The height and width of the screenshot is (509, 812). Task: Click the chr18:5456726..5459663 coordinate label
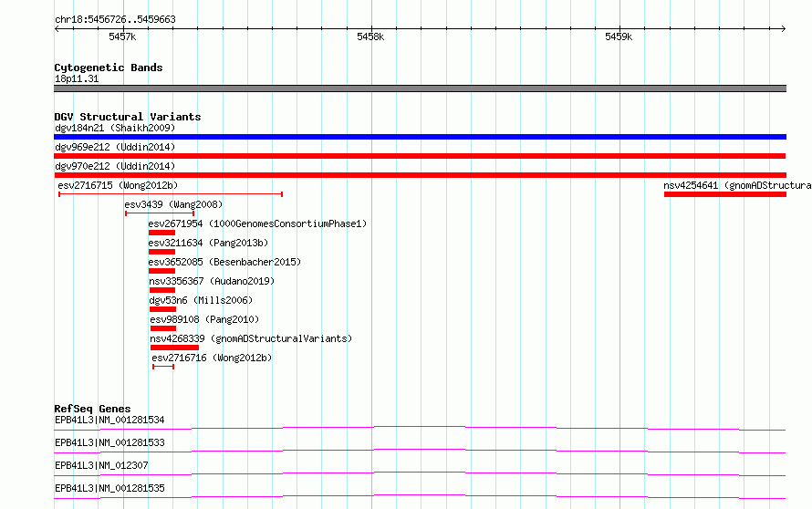(x=115, y=20)
